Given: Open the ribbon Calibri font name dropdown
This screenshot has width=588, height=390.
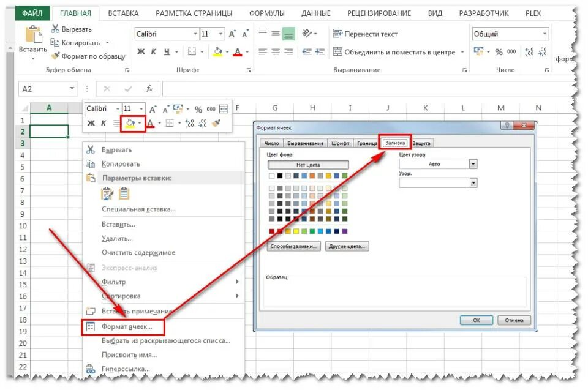Looking at the screenshot, I should pyautogui.click(x=195, y=34).
